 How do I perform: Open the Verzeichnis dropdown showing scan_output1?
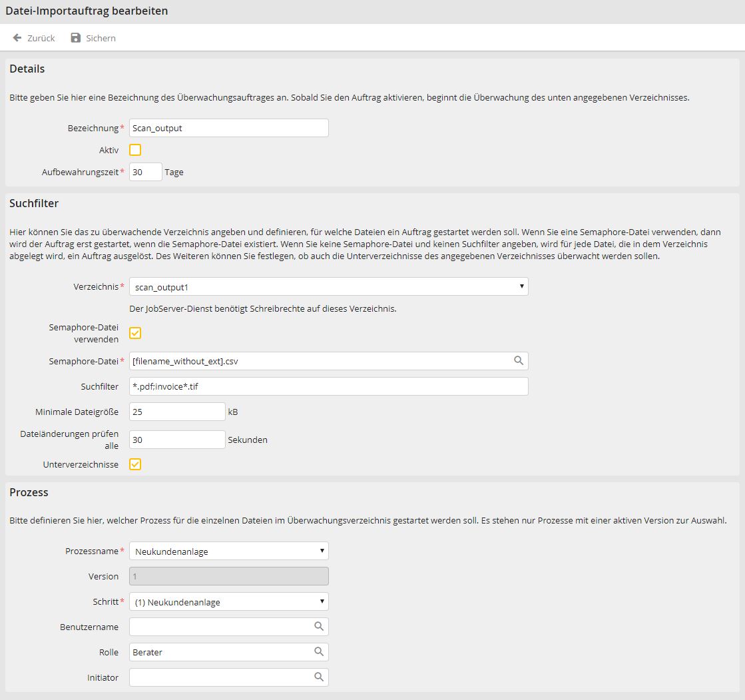click(522, 286)
